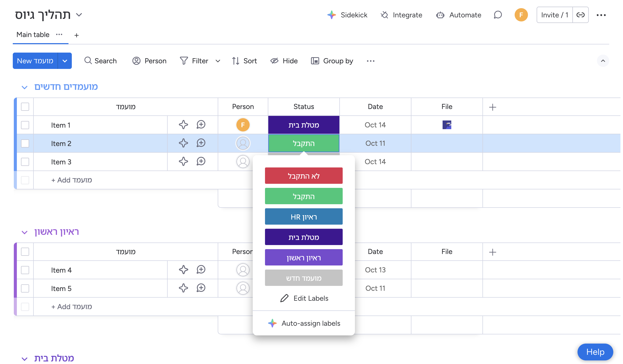Hide columns using the Hide eye icon

coord(274,61)
